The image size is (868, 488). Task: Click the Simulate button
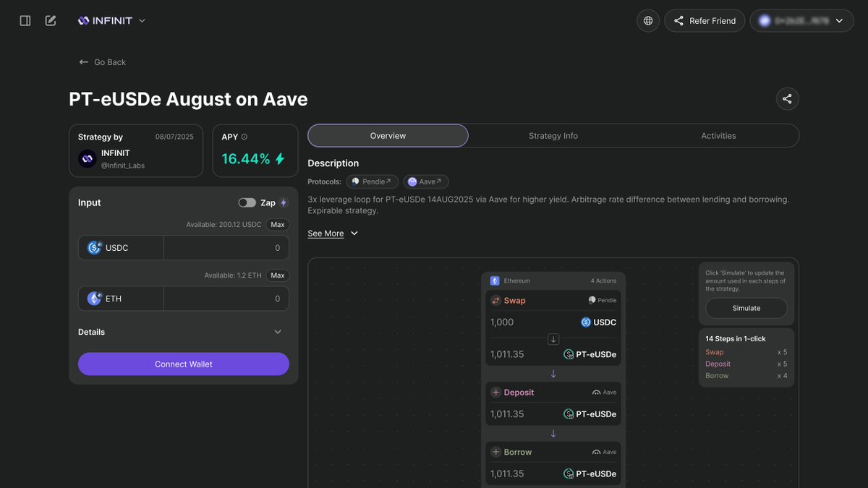tap(746, 308)
